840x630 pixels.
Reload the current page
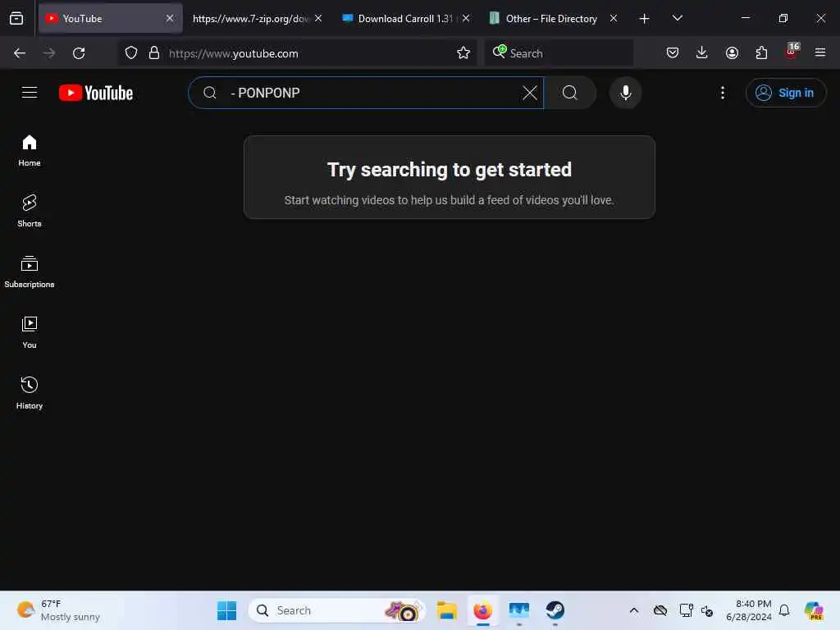[79, 53]
